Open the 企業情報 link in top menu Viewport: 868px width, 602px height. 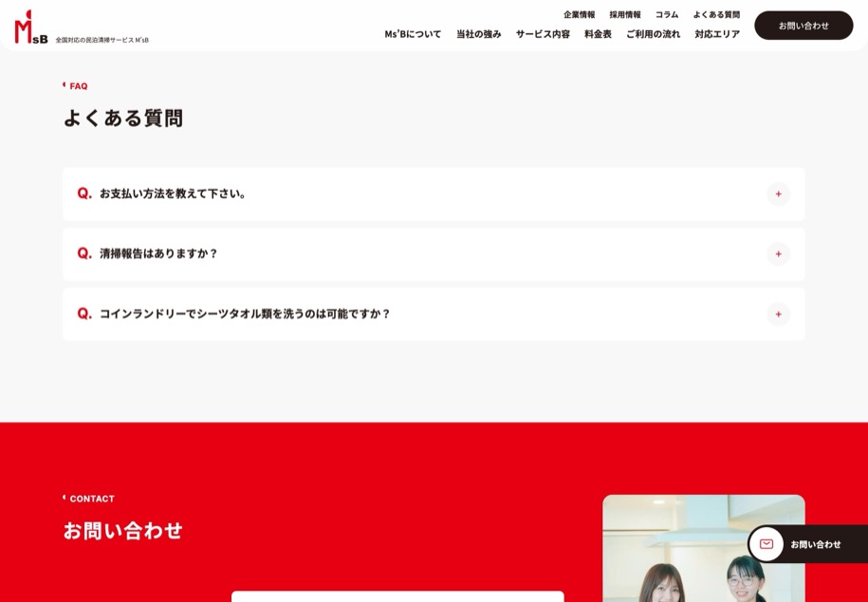[x=579, y=15]
